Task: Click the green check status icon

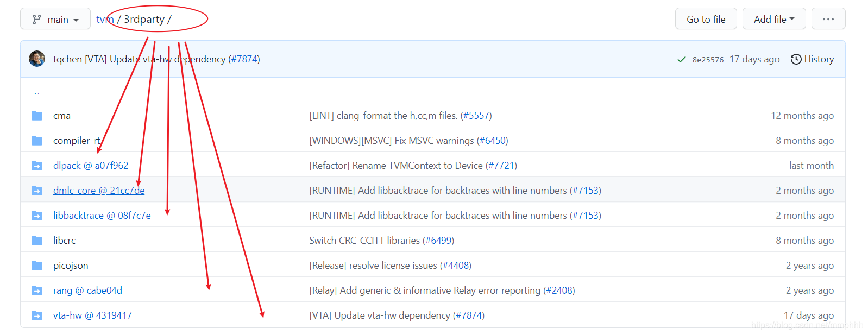Action: pyautogui.click(x=681, y=59)
